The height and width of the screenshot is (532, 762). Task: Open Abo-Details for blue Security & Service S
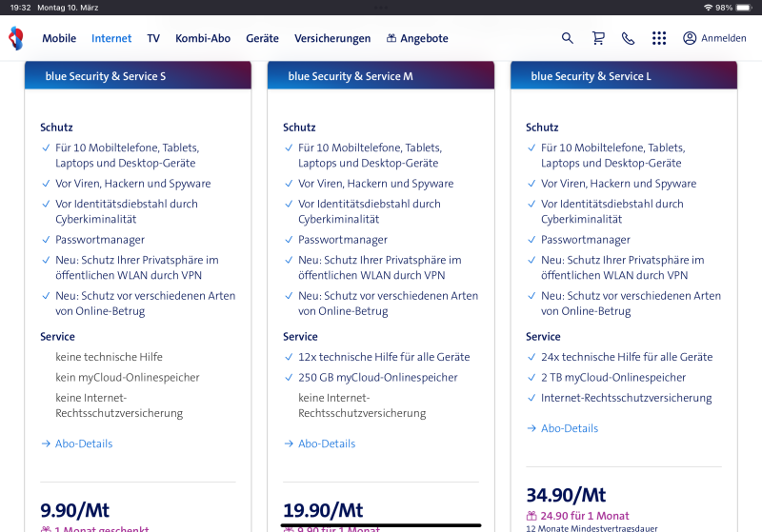83,443
